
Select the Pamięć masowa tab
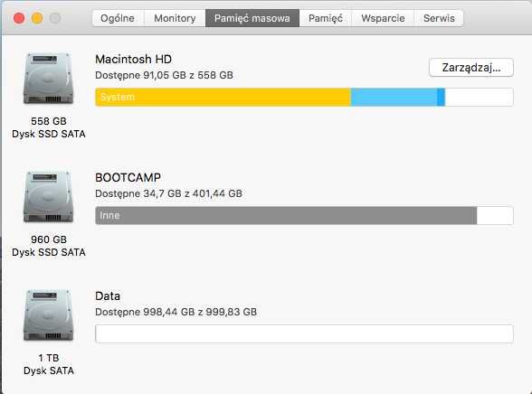click(x=252, y=18)
